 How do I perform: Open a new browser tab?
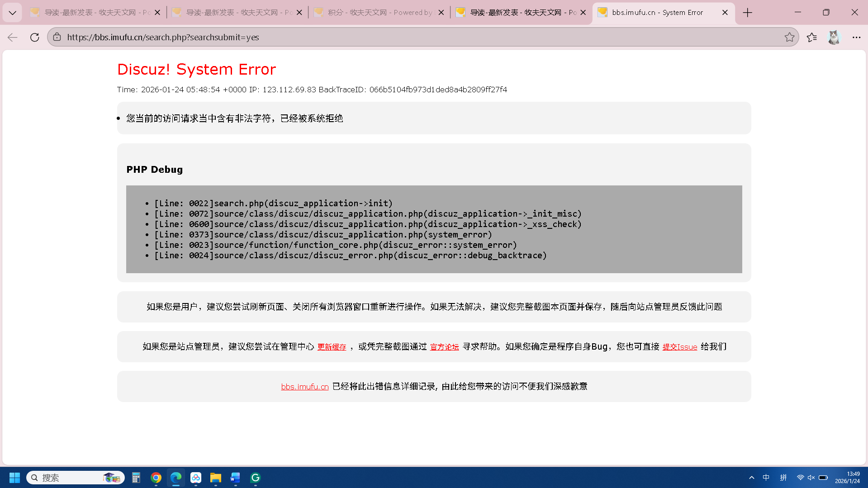747,13
